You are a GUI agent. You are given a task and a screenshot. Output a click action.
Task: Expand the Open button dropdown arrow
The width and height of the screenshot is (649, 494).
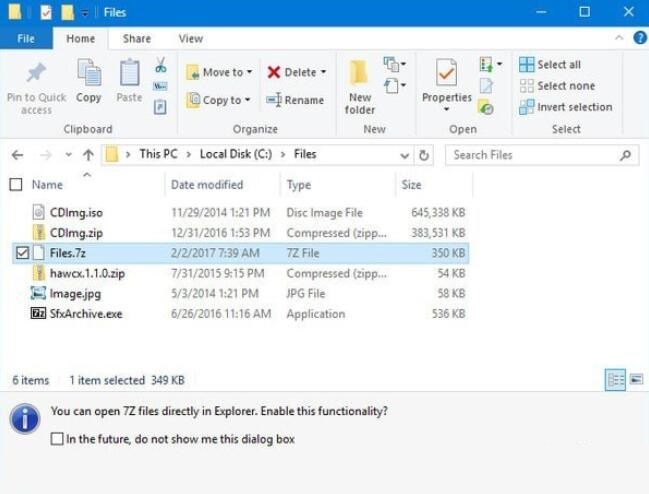(500, 64)
